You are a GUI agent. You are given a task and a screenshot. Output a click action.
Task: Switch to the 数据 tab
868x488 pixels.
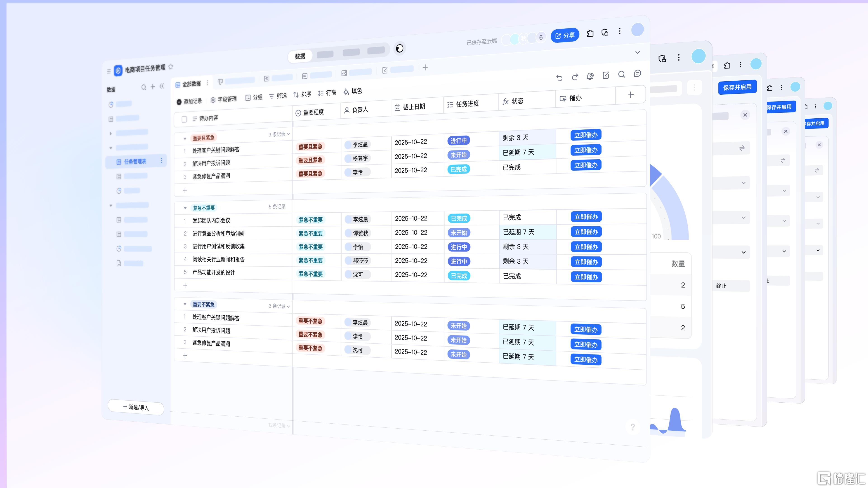(300, 56)
